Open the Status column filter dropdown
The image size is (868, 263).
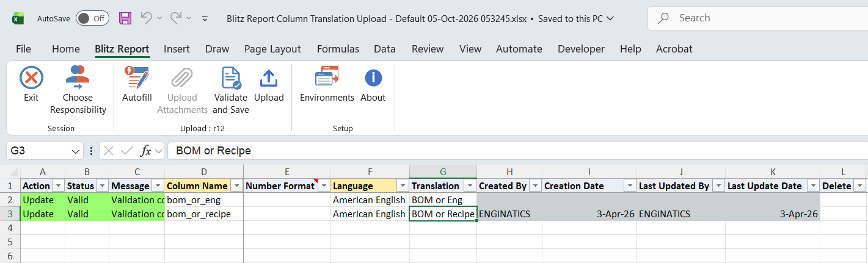point(102,186)
